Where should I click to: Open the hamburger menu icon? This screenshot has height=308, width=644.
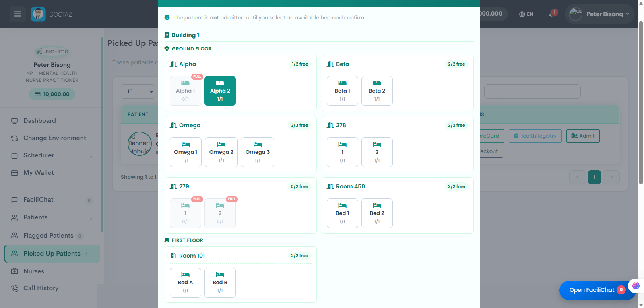tap(18, 14)
